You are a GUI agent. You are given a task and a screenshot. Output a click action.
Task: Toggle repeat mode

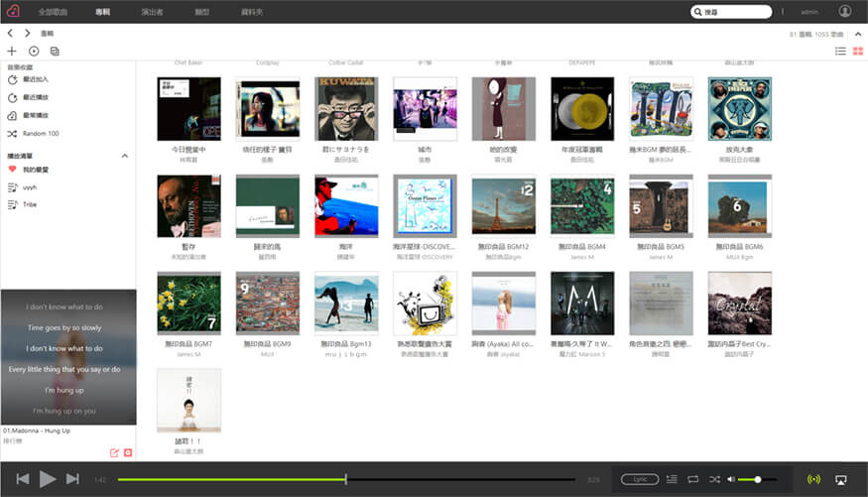pos(693,479)
